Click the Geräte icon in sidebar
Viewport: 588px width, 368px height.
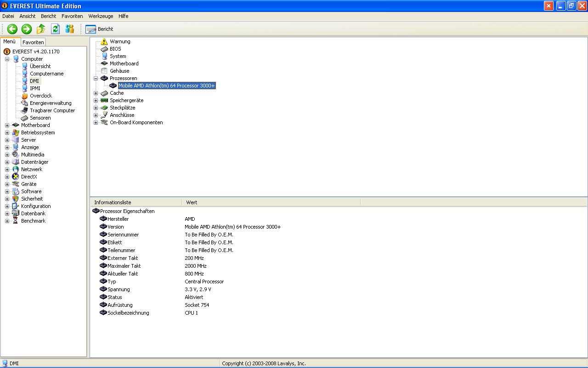16,184
